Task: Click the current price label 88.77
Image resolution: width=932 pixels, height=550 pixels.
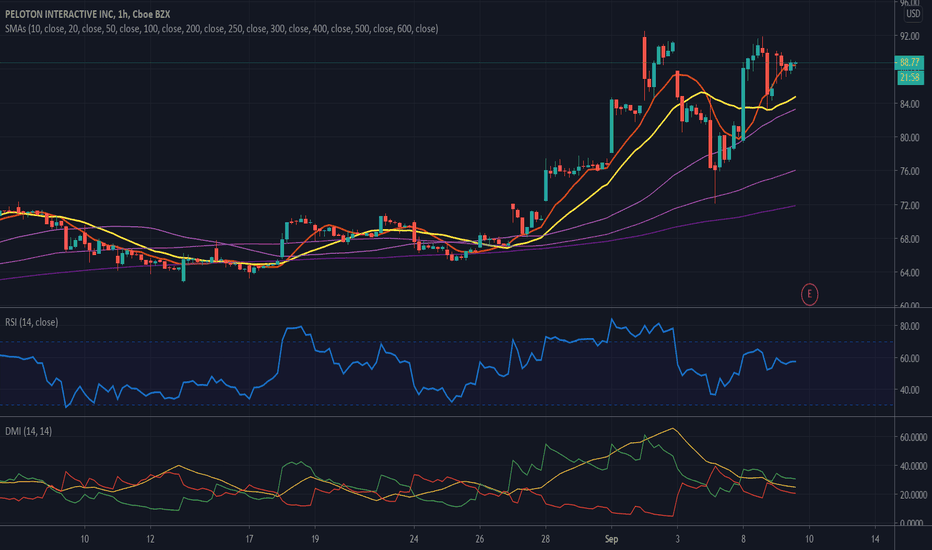Action: pyautogui.click(x=909, y=62)
